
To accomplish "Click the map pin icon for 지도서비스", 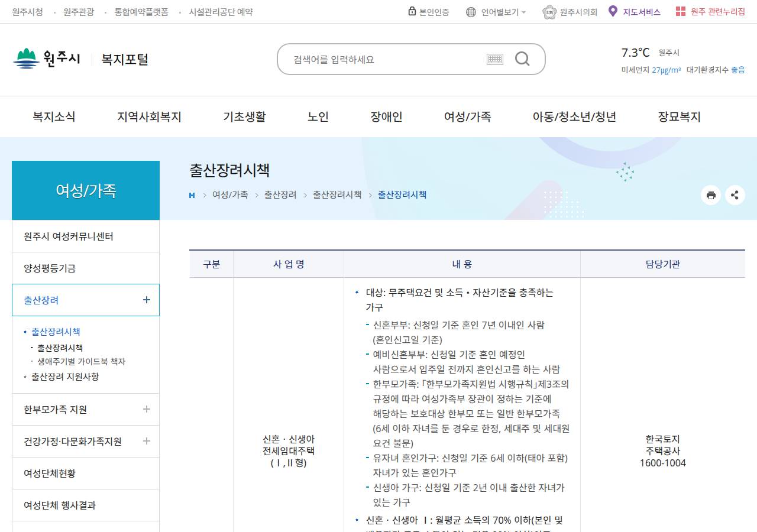I will click(x=613, y=11).
